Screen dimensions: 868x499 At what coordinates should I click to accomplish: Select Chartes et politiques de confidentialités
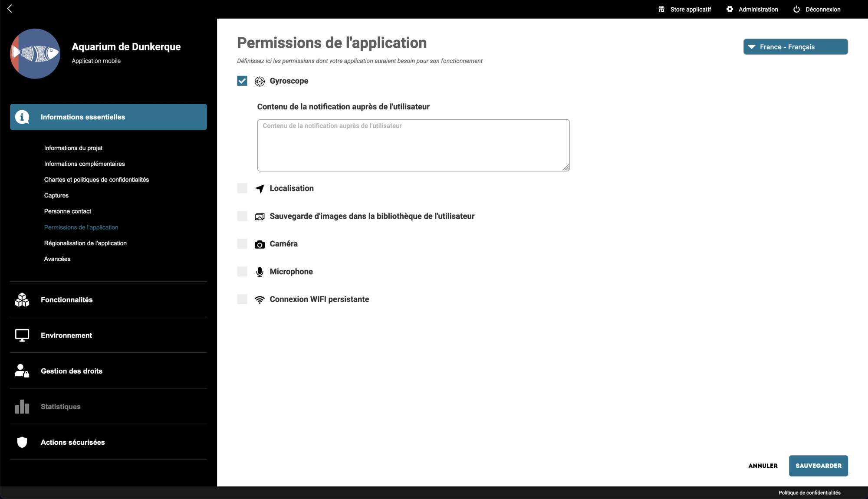(x=96, y=180)
